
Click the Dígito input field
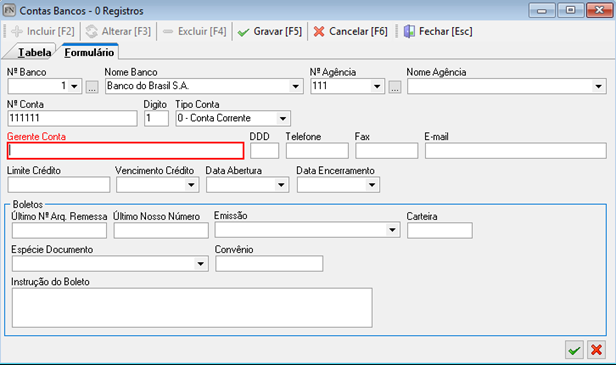pos(156,118)
